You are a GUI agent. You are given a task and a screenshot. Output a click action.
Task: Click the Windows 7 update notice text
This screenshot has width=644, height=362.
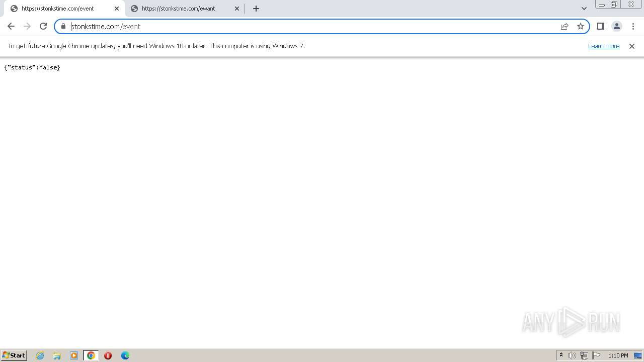(156, 46)
